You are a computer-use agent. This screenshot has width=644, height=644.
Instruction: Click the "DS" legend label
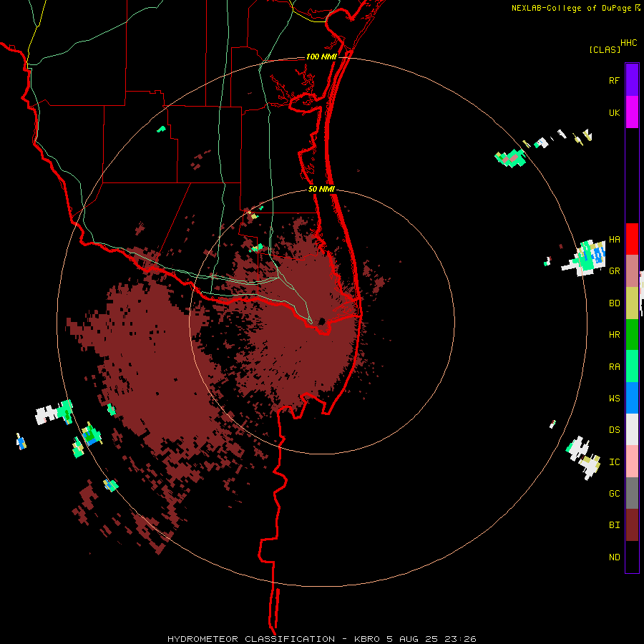click(x=614, y=430)
